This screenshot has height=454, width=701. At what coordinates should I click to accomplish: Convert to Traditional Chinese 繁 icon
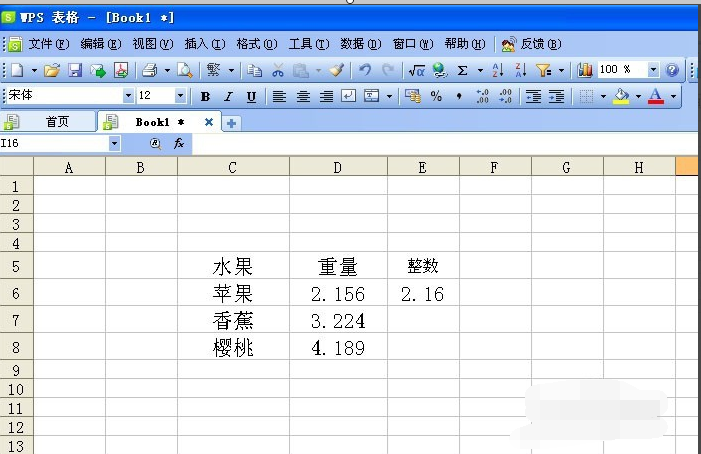pyautogui.click(x=214, y=70)
